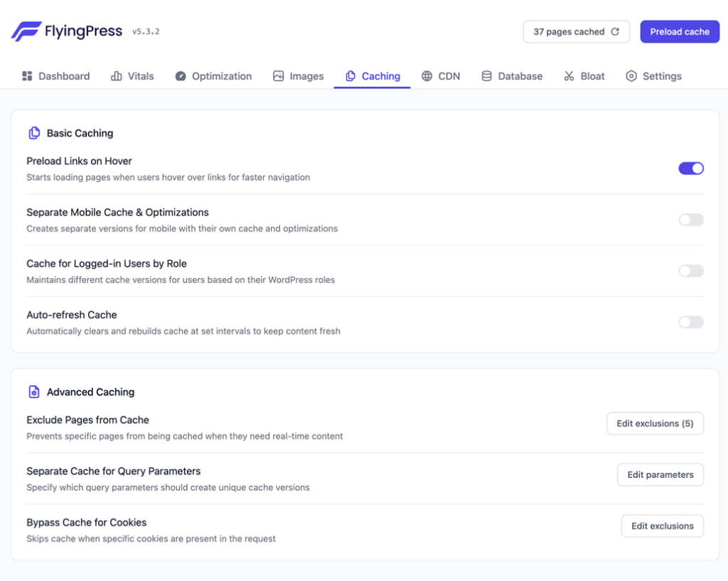Open Edit exclusions for excluded pages

click(x=654, y=423)
